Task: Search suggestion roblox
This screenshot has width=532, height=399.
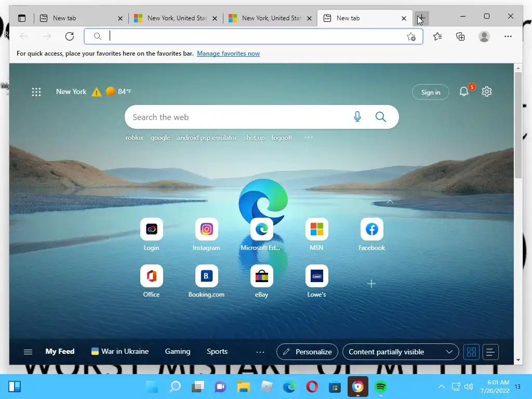Action: click(x=135, y=138)
